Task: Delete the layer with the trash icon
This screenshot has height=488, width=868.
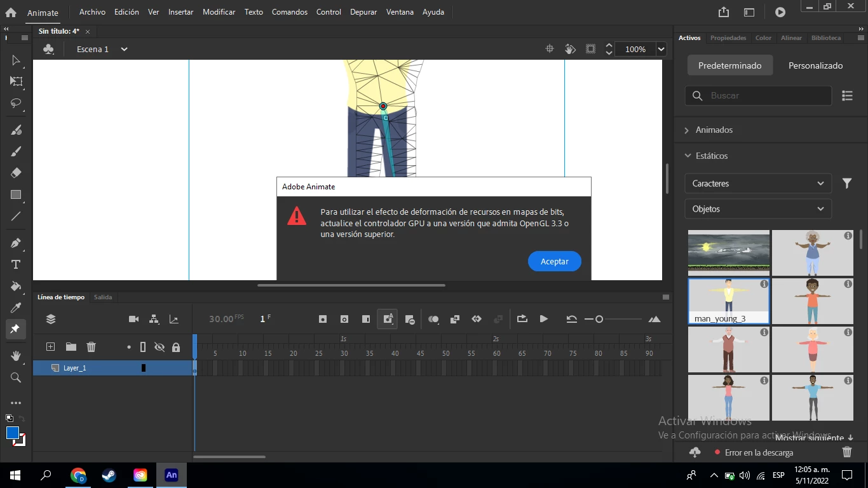Action: point(92,347)
